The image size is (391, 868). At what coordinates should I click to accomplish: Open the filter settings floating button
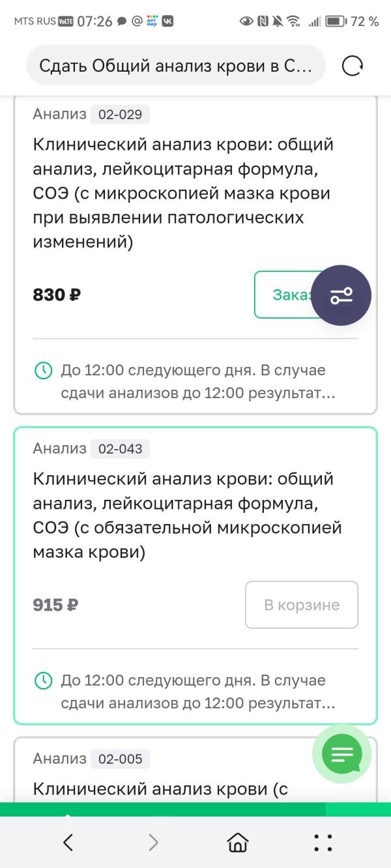[x=341, y=295]
